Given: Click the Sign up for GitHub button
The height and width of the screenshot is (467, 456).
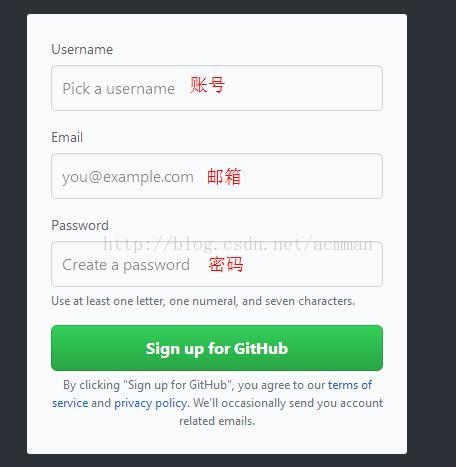Looking at the screenshot, I should tap(217, 348).
